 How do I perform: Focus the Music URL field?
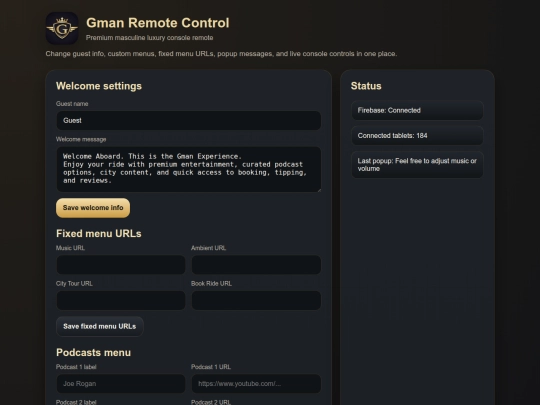pos(121,264)
